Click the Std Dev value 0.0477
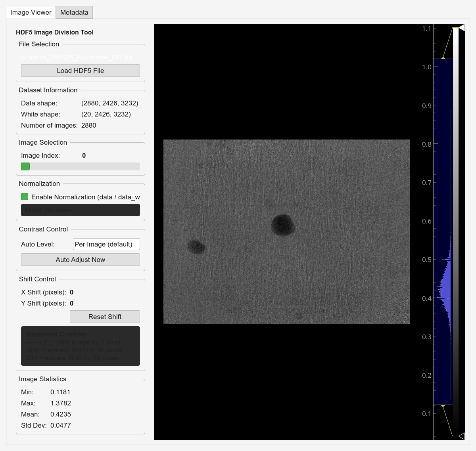This screenshot has height=451, width=476. tap(61, 425)
